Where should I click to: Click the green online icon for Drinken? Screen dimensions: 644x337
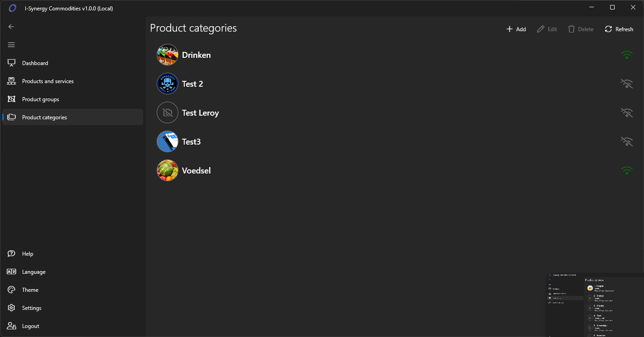point(626,55)
